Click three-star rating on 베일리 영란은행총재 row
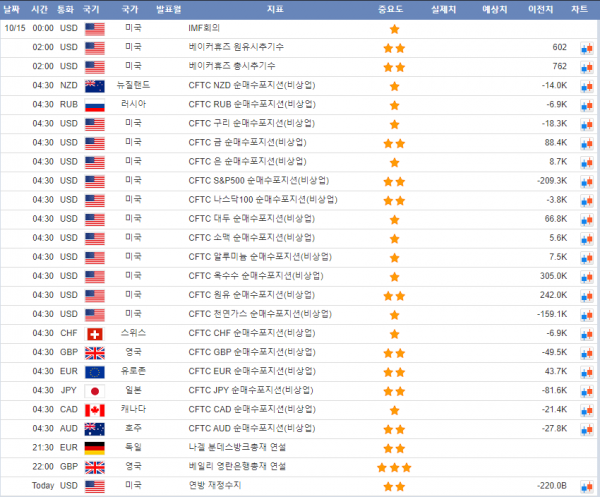600x497 pixels. coord(393,467)
